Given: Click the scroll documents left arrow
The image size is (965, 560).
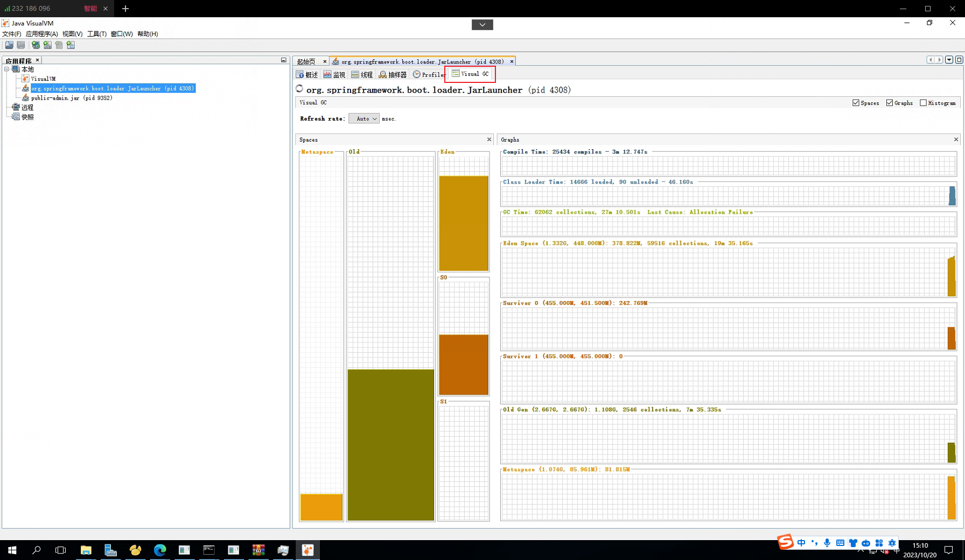Looking at the screenshot, I should tap(931, 60).
